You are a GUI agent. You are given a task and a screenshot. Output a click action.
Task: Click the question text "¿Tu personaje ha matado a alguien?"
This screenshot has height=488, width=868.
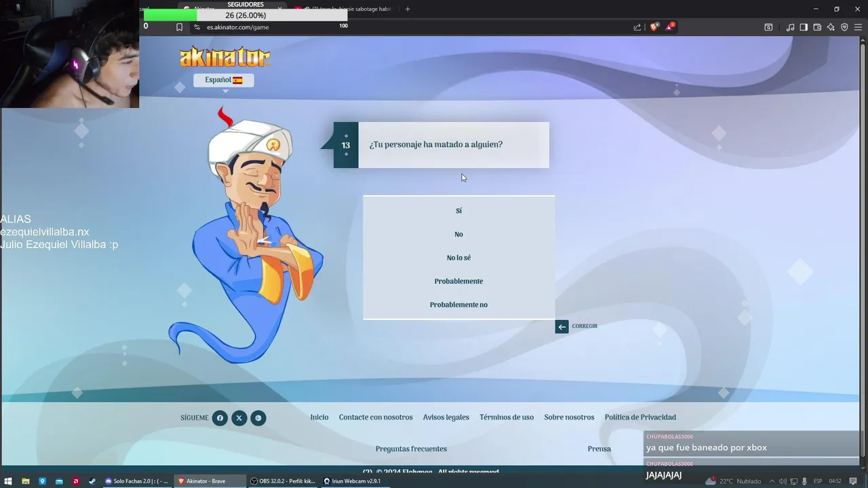click(x=436, y=144)
